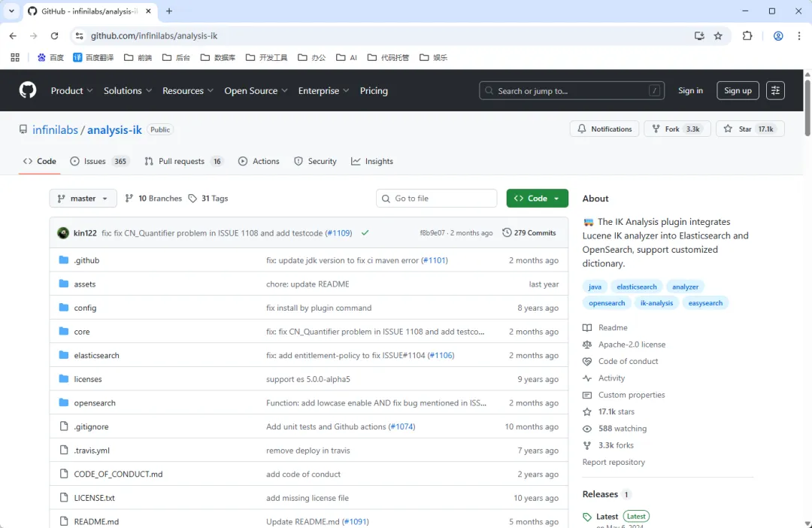This screenshot has height=528, width=812.
Task: Click the Pricing link
Action: click(x=374, y=91)
